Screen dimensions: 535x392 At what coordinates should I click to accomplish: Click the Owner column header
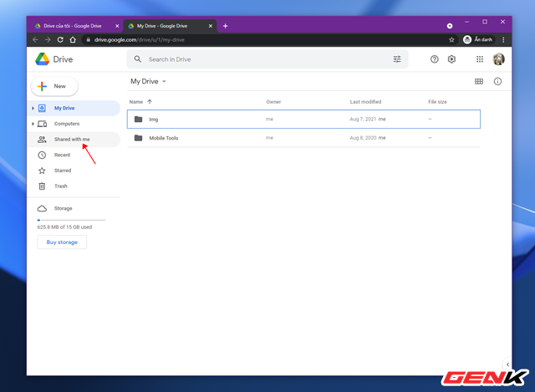tap(273, 102)
